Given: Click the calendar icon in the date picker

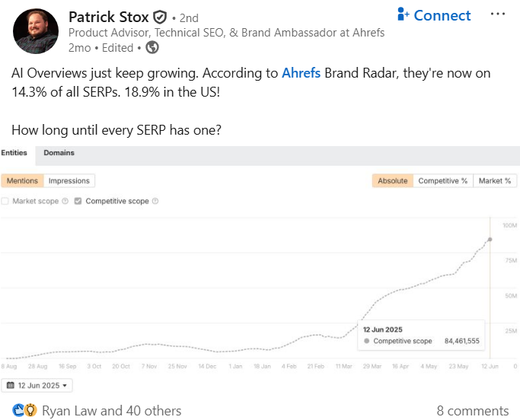Looking at the screenshot, I should click(x=11, y=385).
